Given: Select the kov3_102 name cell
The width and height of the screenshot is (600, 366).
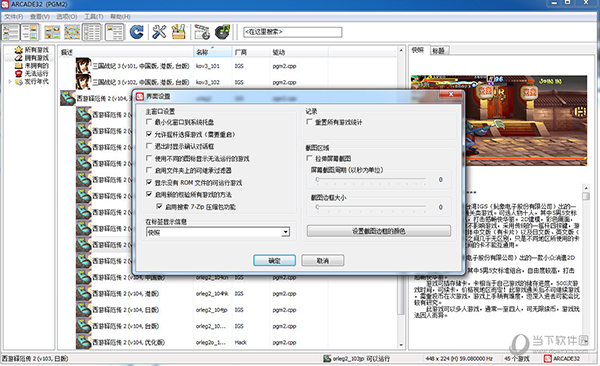Looking at the screenshot, I should click(208, 82).
